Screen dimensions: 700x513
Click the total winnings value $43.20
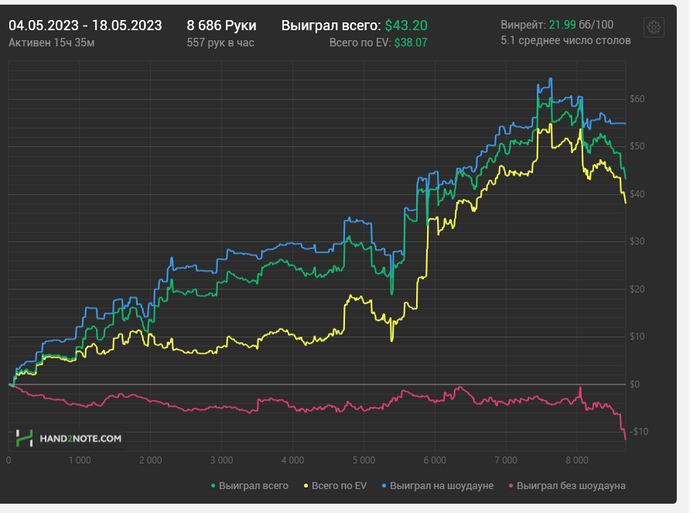click(406, 25)
